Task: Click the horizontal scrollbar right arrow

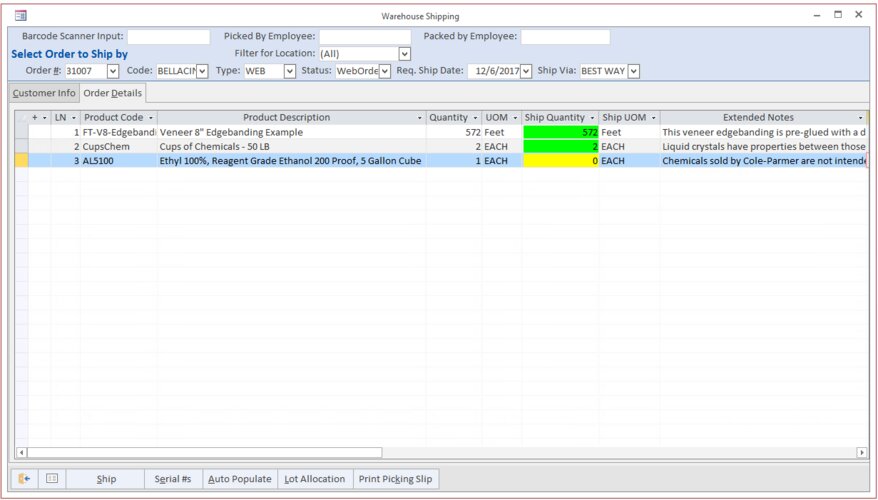Action: point(862,453)
